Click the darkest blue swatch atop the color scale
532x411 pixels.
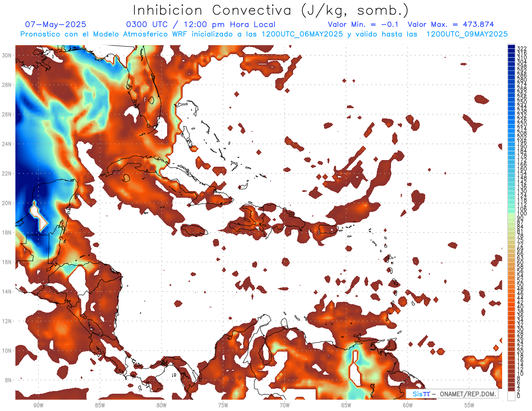click(511, 47)
